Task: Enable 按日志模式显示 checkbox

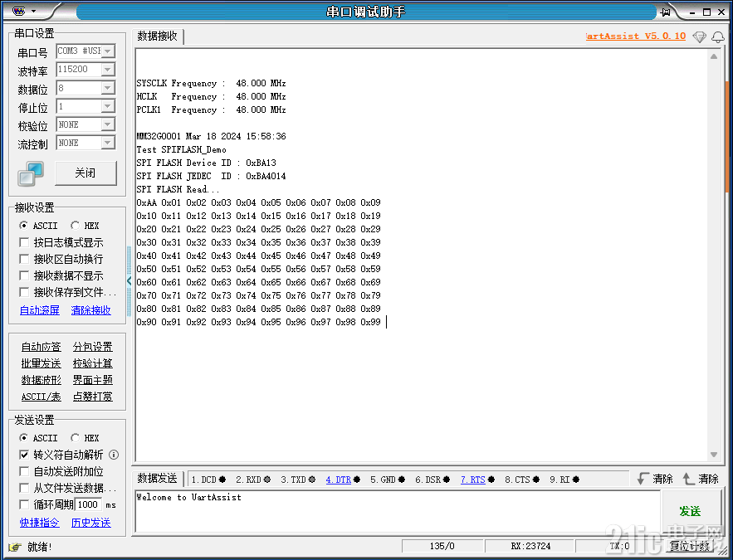Action: click(x=24, y=242)
